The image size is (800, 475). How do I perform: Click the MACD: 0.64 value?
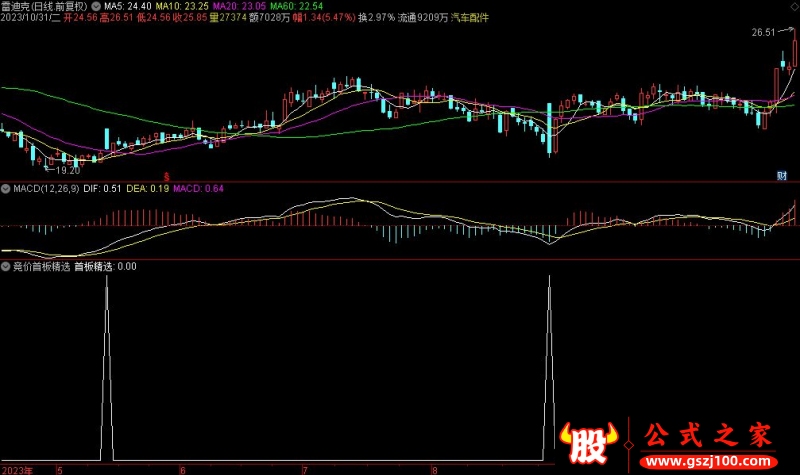pyautogui.click(x=198, y=189)
